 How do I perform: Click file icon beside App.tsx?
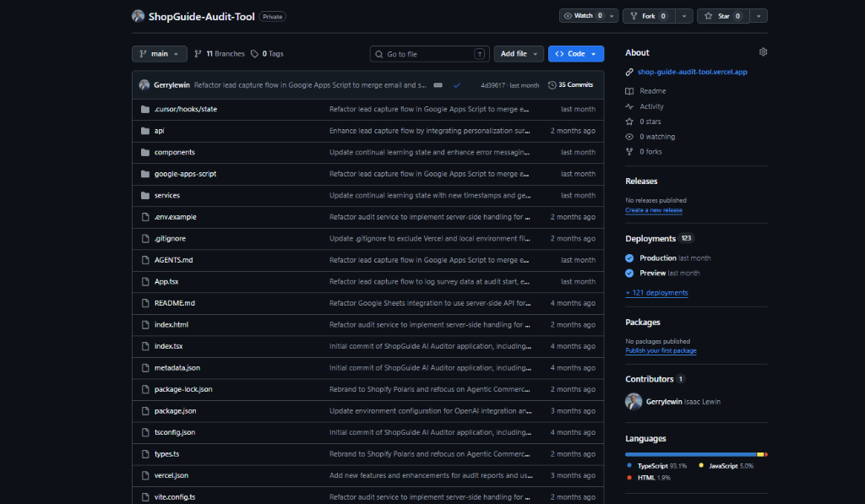(145, 281)
